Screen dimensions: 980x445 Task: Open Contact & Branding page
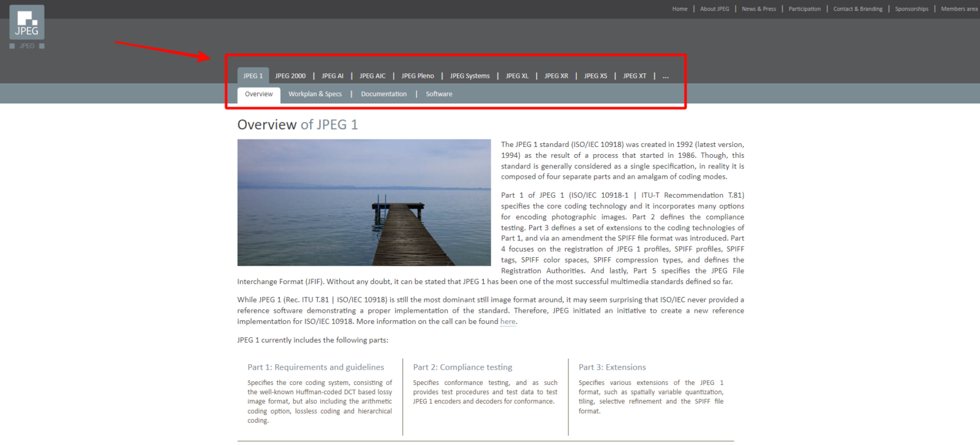[858, 9]
